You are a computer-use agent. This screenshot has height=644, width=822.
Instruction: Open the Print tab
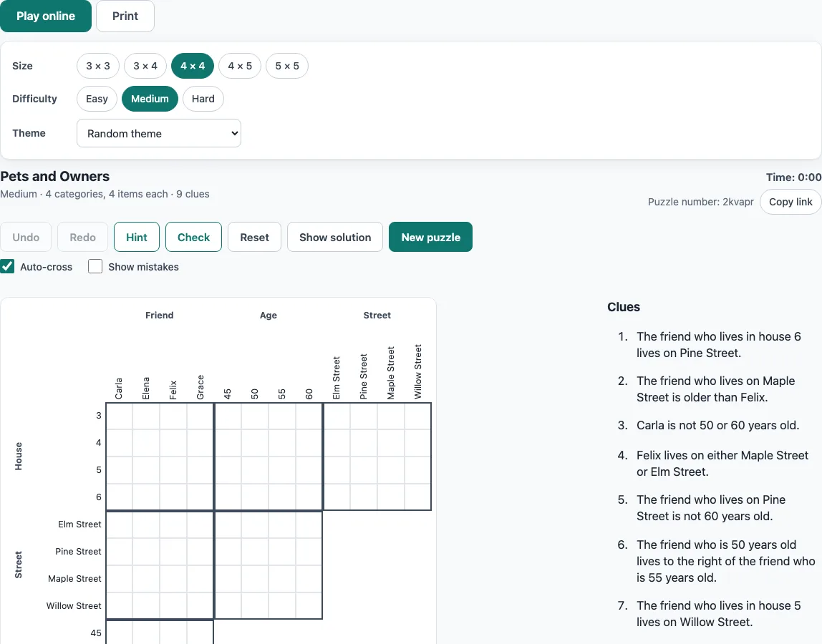coord(125,16)
